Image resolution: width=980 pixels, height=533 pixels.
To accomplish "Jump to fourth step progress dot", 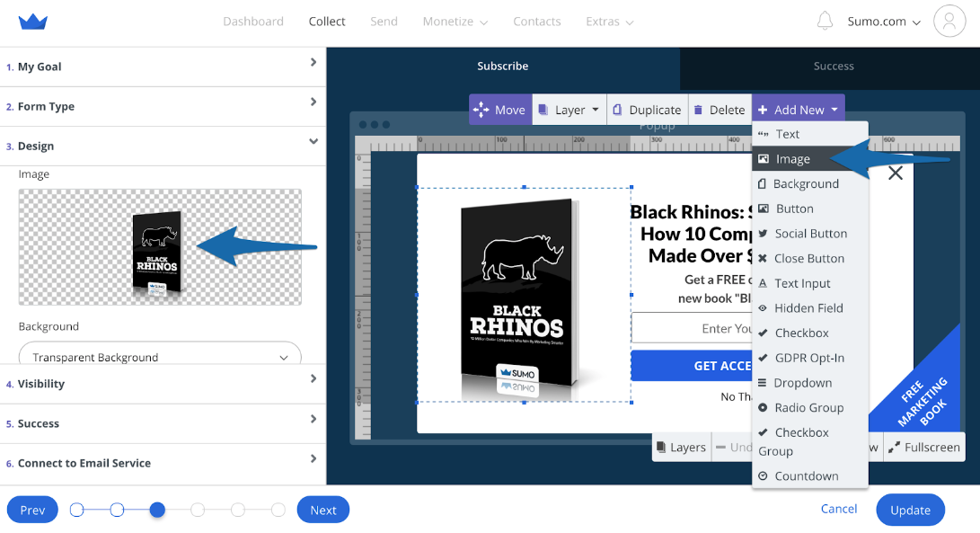I will [x=198, y=510].
